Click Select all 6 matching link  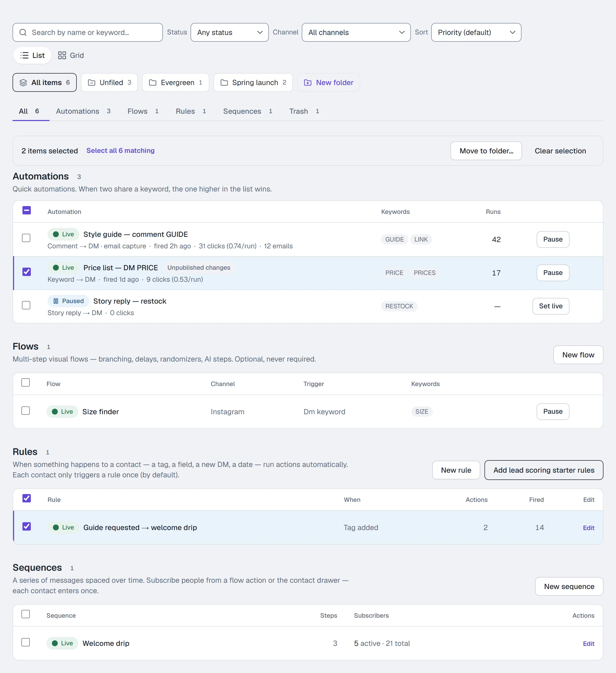click(120, 151)
